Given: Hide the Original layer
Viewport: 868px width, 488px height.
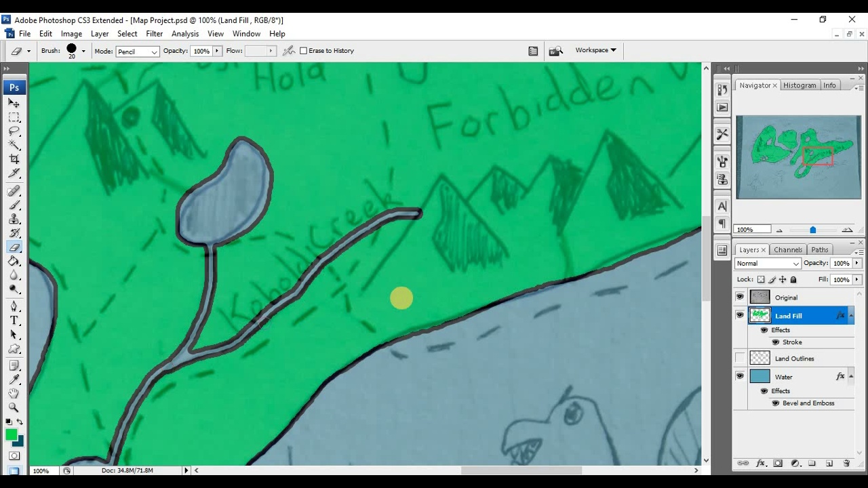Looking at the screenshot, I should coord(740,298).
